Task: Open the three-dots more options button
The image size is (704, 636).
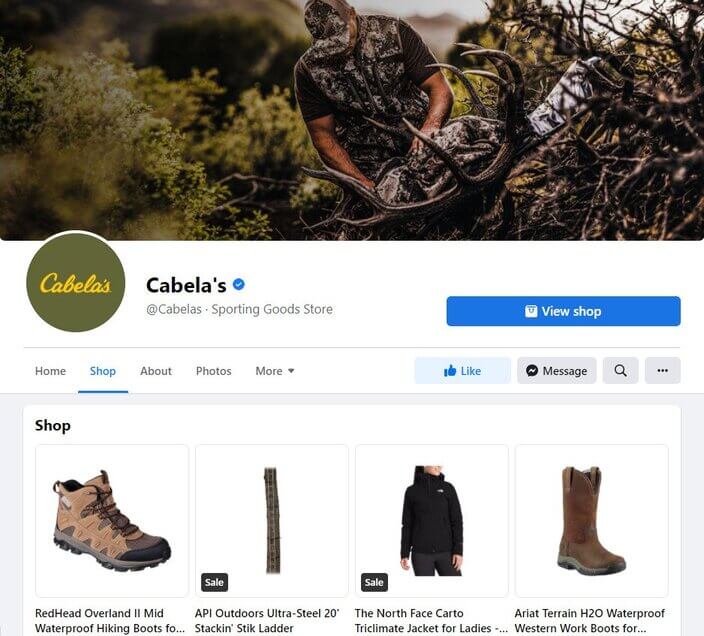Action: (x=662, y=371)
